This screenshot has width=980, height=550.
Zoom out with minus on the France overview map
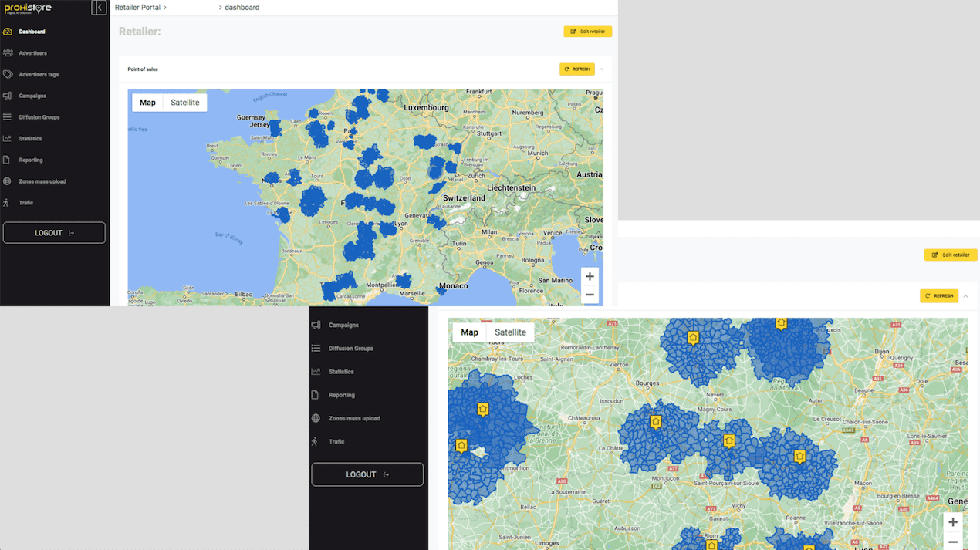pyautogui.click(x=590, y=295)
